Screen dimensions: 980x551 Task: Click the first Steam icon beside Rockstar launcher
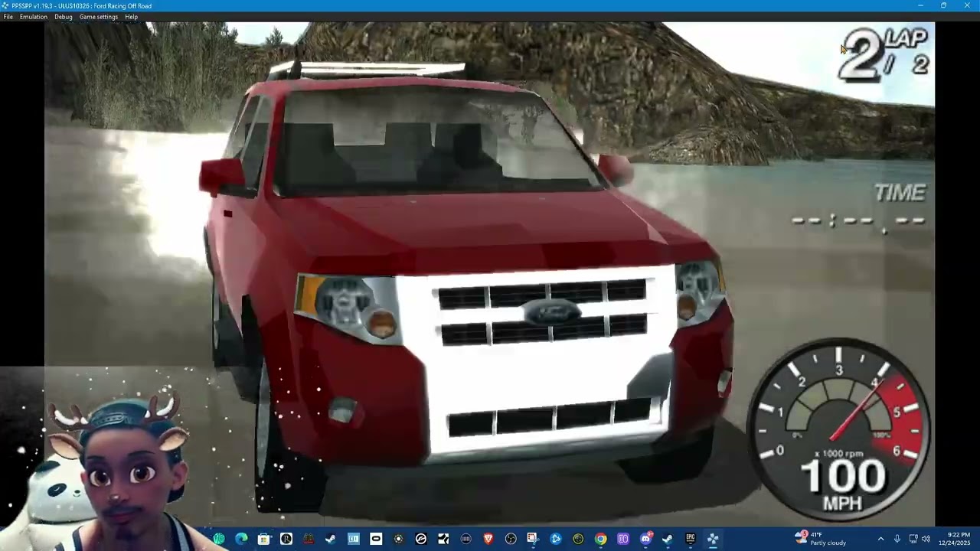point(331,539)
